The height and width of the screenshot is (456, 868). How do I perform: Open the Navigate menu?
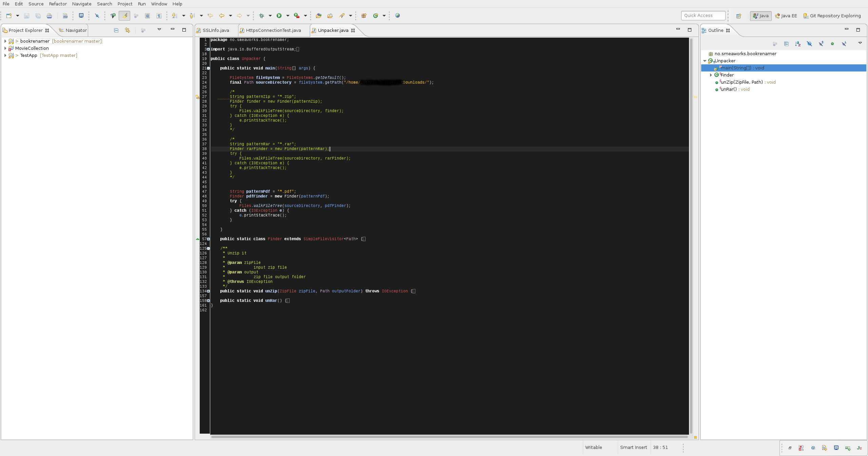pyautogui.click(x=82, y=4)
